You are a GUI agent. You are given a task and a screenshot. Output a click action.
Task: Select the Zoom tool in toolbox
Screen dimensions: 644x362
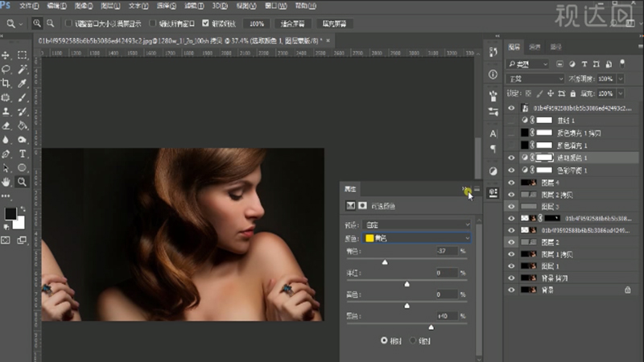click(x=23, y=182)
